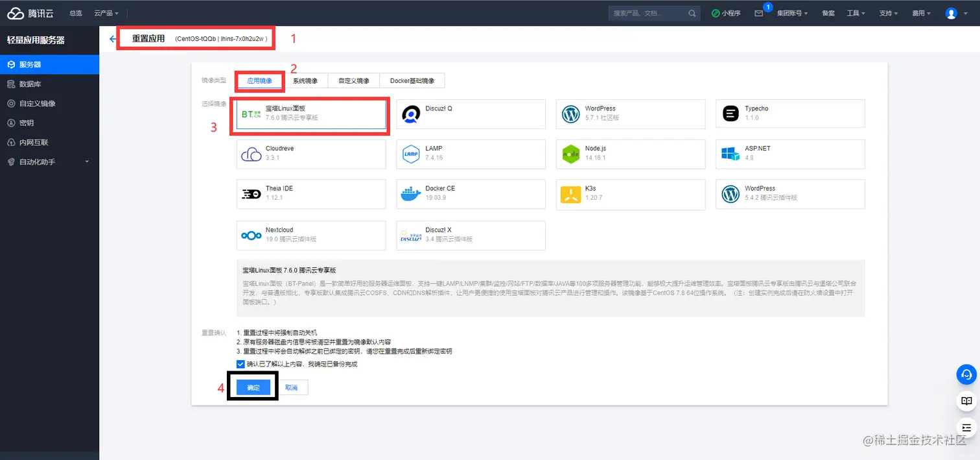Open the 支持 dropdown menu

click(889, 13)
